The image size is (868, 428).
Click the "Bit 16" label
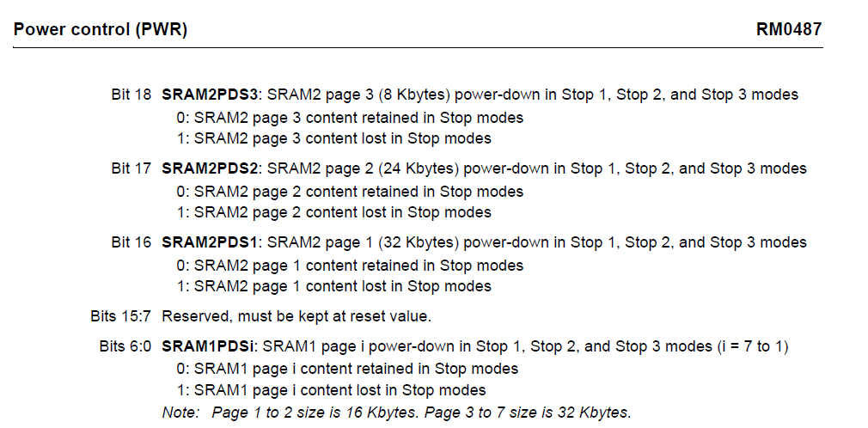[131, 242]
